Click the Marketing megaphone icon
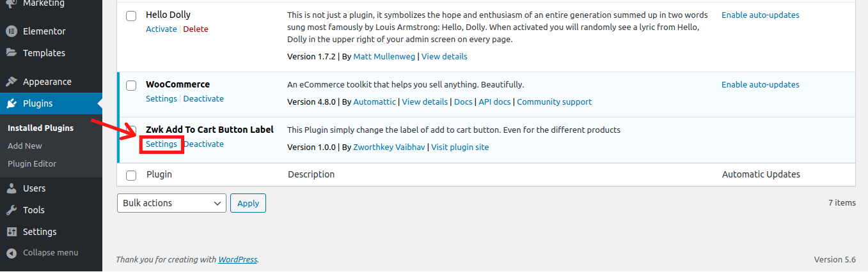The width and height of the screenshot is (868, 272). tap(11, 3)
